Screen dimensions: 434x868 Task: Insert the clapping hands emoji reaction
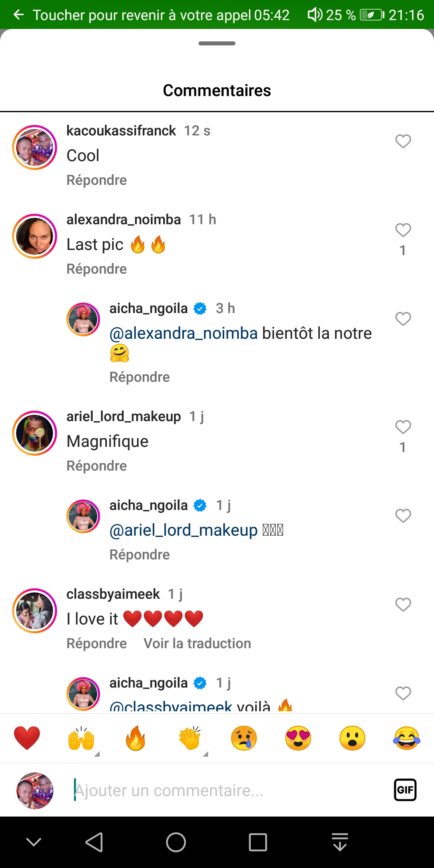coord(190,738)
